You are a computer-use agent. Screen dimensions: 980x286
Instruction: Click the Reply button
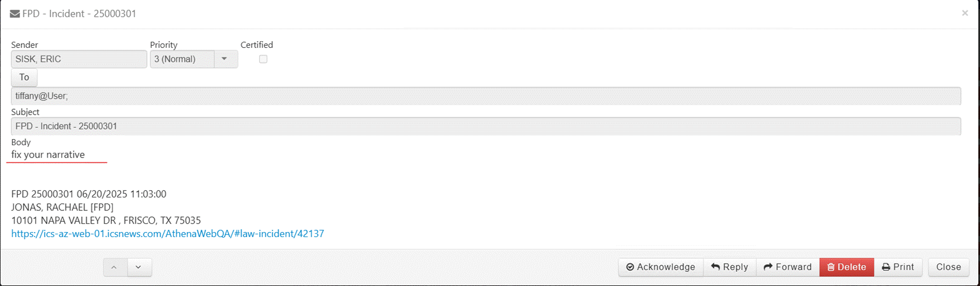click(730, 267)
